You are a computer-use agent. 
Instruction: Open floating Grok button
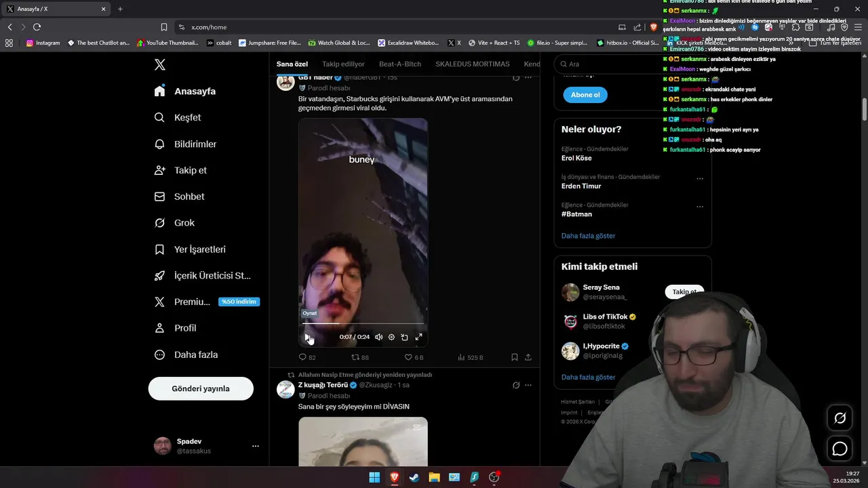(x=840, y=418)
